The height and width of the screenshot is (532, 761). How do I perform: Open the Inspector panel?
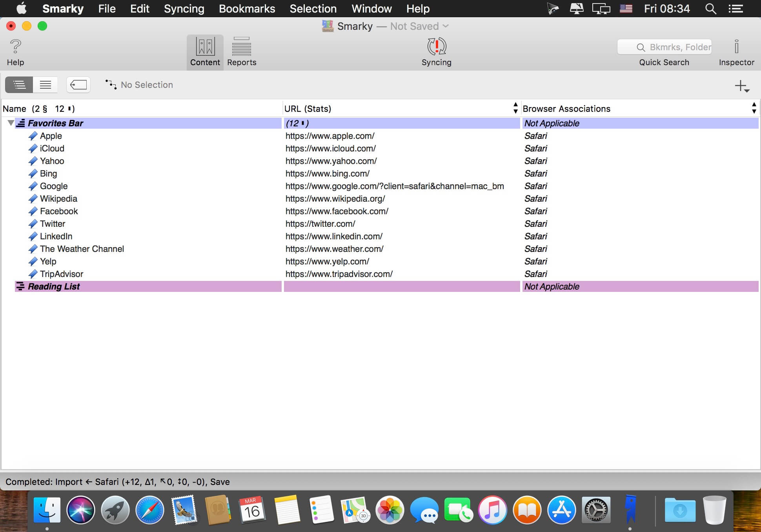pyautogui.click(x=736, y=51)
